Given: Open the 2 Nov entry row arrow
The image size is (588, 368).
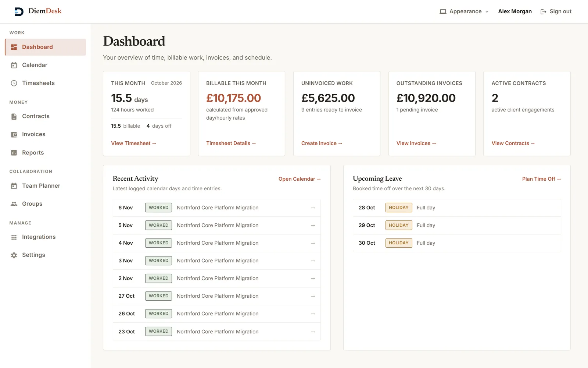Looking at the screenshot, I should (x=313, y=279).
